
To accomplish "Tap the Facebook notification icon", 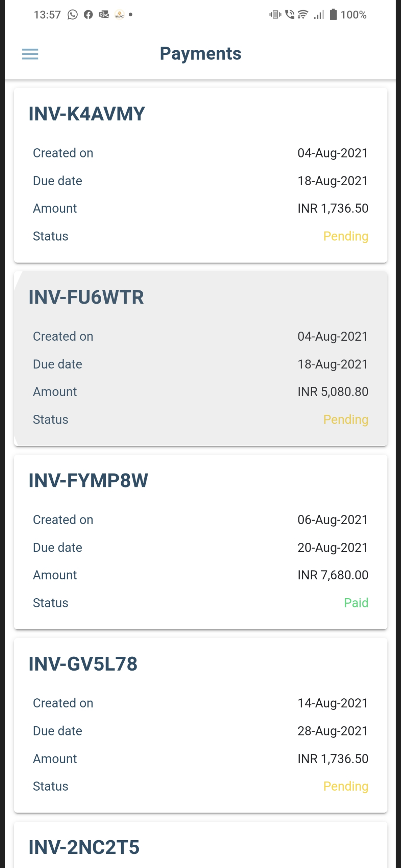I will [x=88, y=15].
